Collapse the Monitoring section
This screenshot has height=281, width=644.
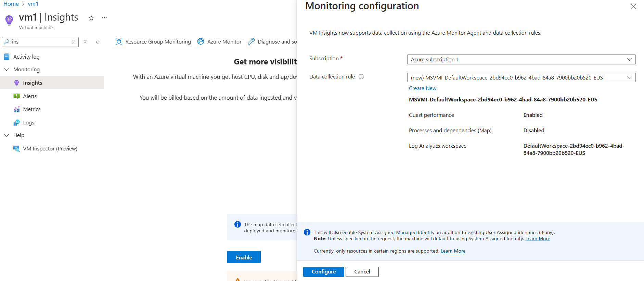7,70
